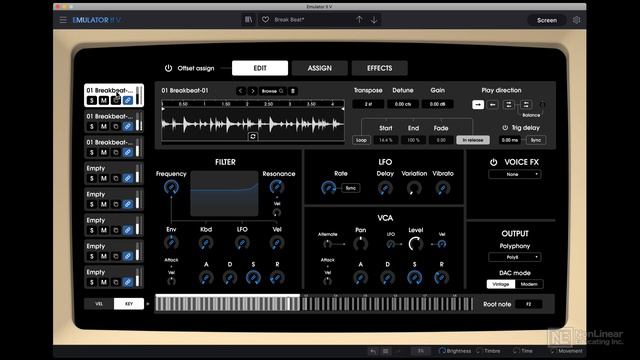Click copy icon on last Empty slot
This screenshot has height=360, width=640.
(116, 282)
